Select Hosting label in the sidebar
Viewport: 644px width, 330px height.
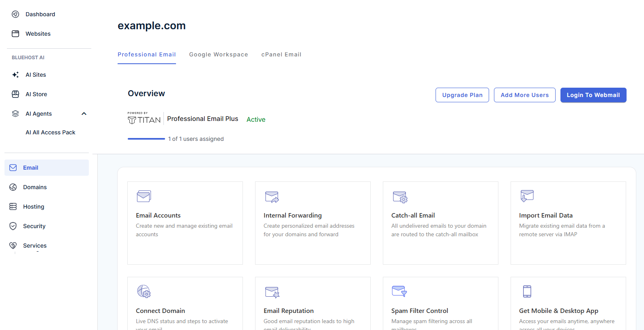[34, 207]
